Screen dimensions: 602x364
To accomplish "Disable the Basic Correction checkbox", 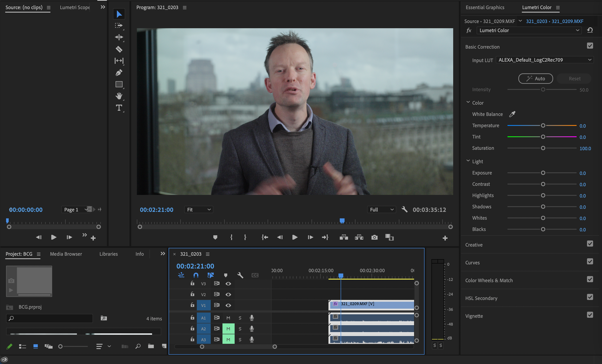I will [x=590, y=46].
